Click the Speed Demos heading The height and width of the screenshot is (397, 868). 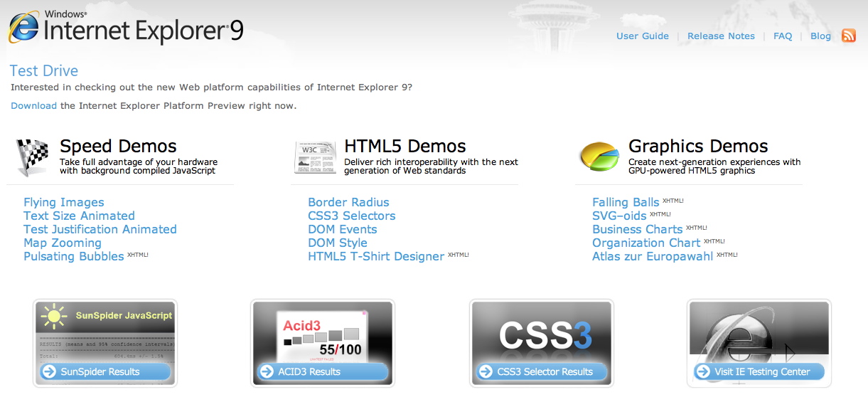[x=118, y=147]
